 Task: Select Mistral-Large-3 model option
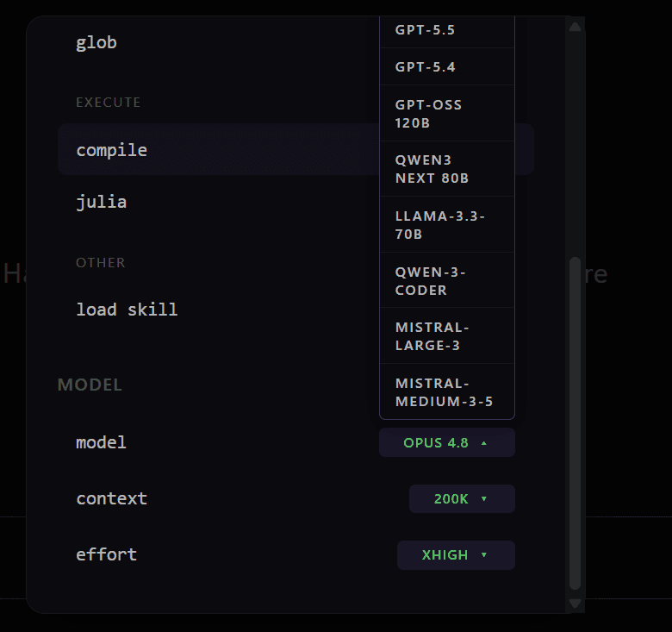[447, 335]
